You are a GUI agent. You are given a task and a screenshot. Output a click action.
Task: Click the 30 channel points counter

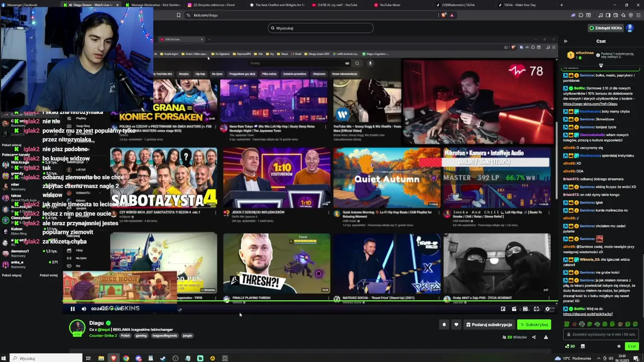point(570,346)
